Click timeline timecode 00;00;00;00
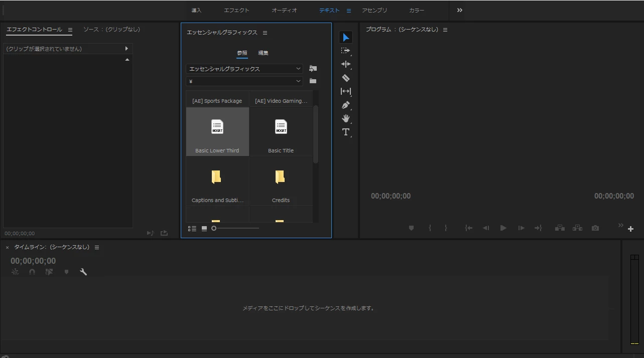 (33, 261)
